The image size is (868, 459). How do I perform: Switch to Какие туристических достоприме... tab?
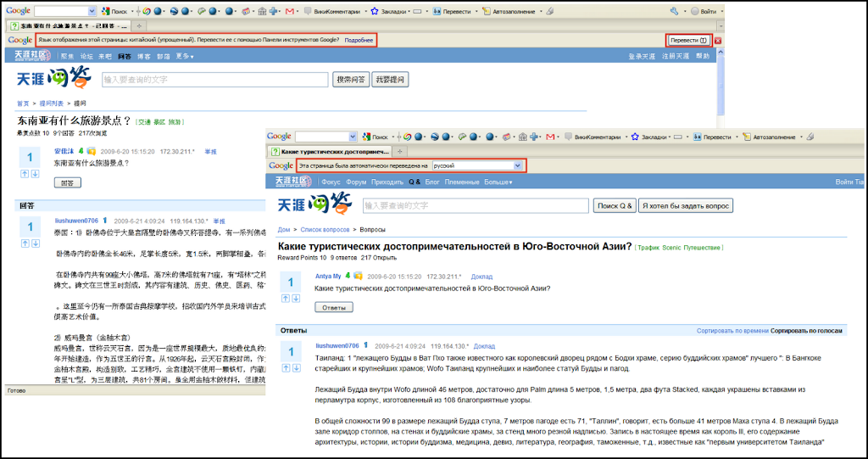point(330,151)
